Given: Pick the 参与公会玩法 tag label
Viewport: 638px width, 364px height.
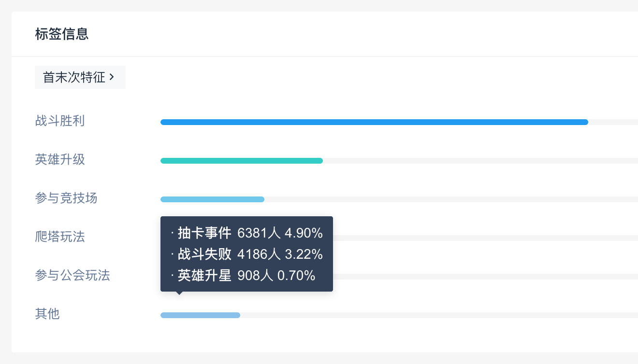Looking at the screenshot, I should (72, 275).
